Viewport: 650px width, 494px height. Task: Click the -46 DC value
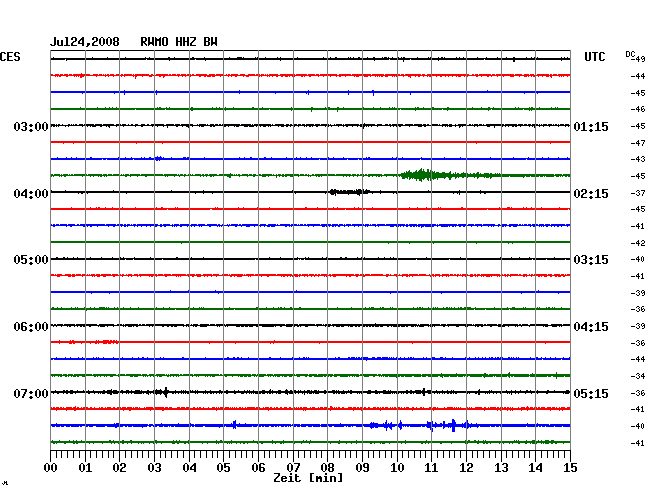(638, 109)
